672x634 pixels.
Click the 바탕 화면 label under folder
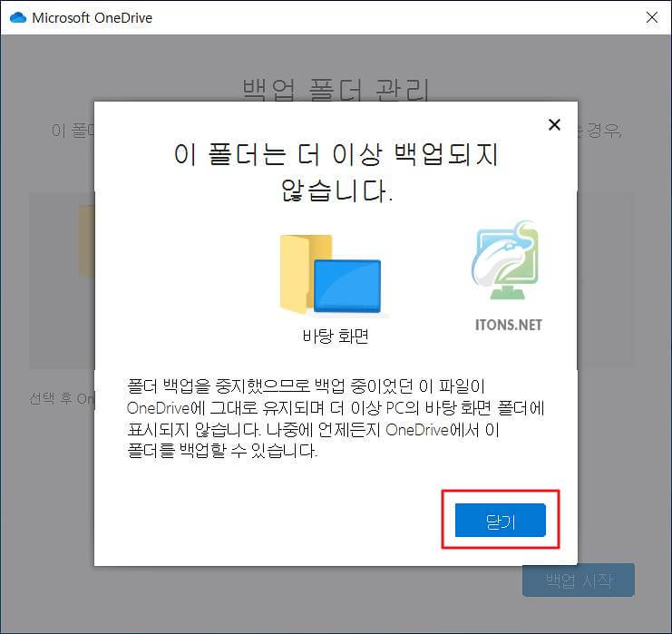pos(336,337)
